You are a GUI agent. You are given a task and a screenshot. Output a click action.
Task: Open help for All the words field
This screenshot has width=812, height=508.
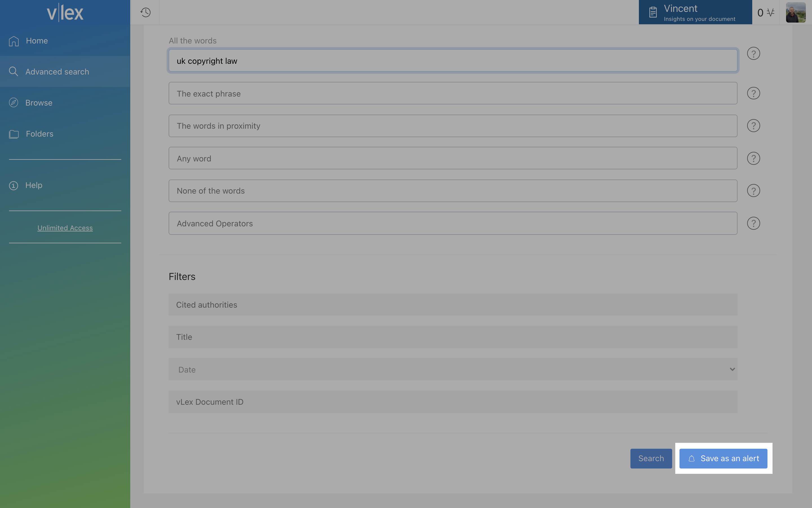753,53
